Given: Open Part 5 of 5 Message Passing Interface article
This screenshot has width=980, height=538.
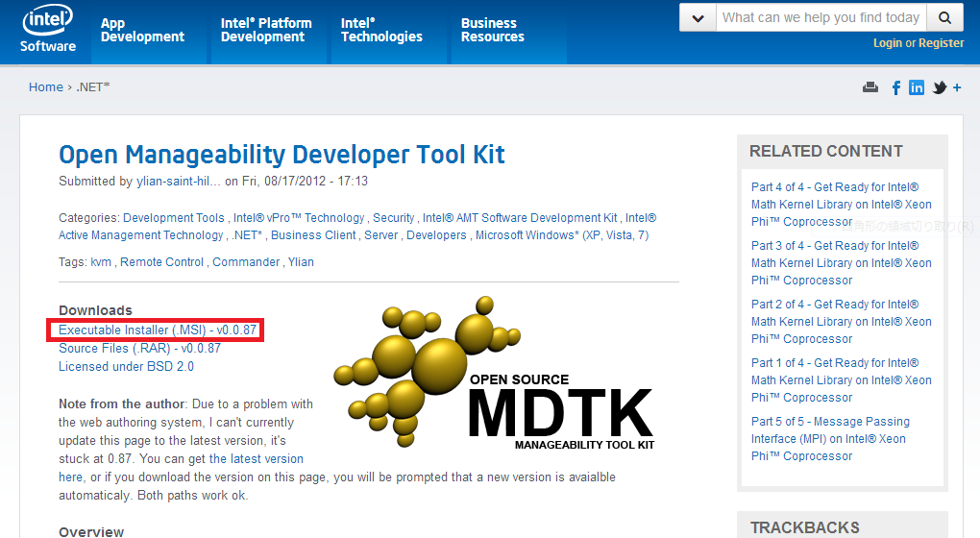Looking at the screenshot, I should coord(831,439).
